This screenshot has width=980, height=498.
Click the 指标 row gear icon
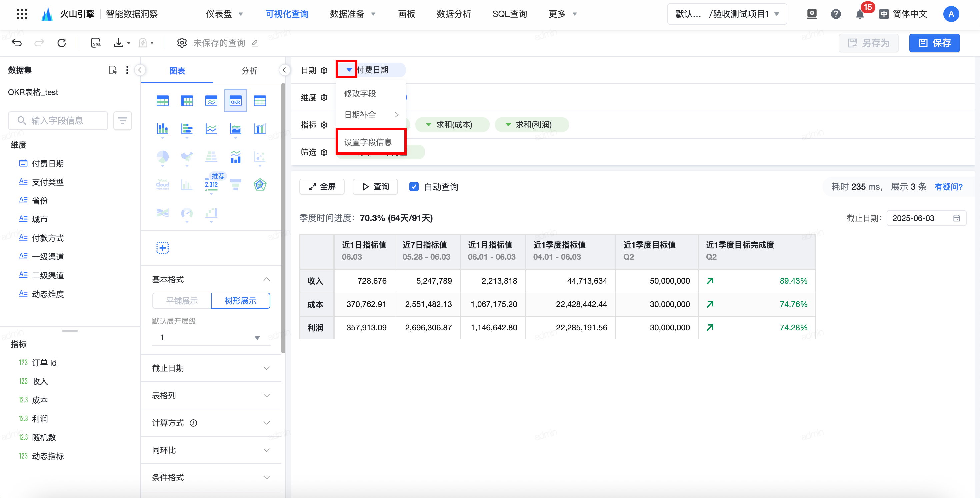pos(324,125)
